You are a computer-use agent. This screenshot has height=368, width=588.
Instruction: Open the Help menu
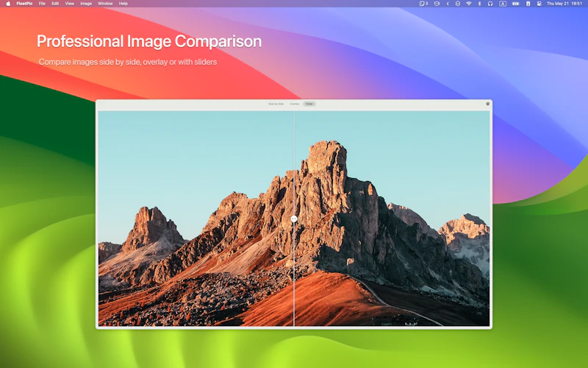[x=123, y=4]
